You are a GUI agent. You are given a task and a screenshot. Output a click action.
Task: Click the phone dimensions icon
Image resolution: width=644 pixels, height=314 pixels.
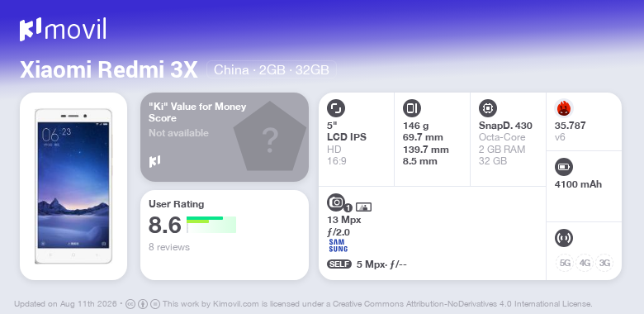click(412, 108)
